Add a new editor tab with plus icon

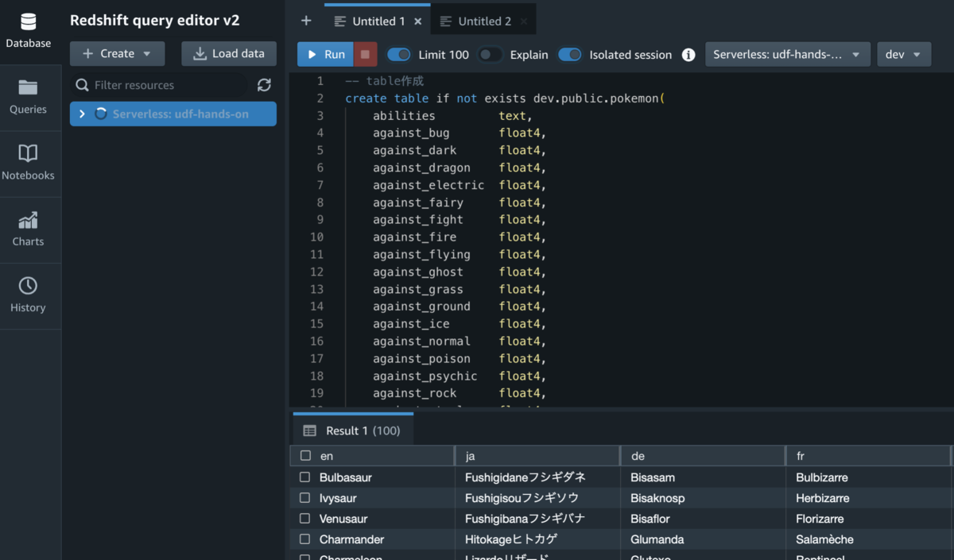click(306, 21)
